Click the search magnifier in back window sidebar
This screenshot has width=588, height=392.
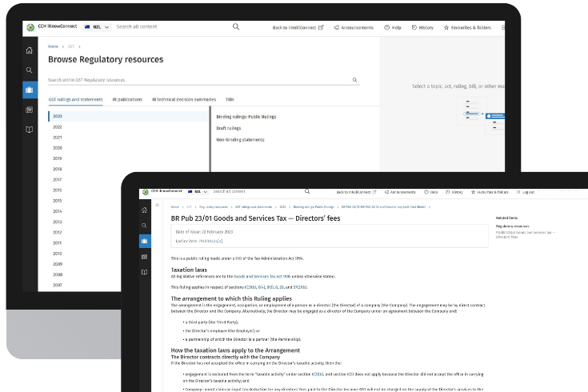(30, 70)
